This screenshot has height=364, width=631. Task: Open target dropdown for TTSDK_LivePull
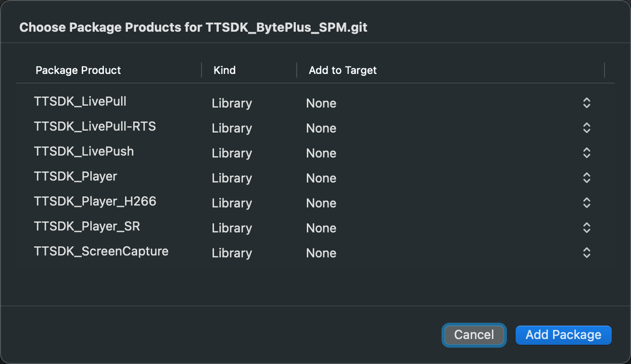click(x=586, y=103)
